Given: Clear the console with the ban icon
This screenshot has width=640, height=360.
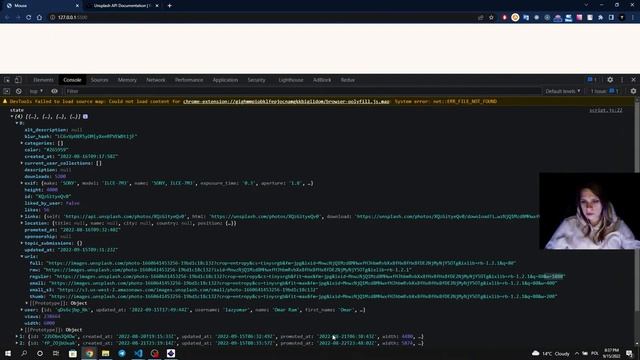Looking at the screenshot, I should (18, 91).
